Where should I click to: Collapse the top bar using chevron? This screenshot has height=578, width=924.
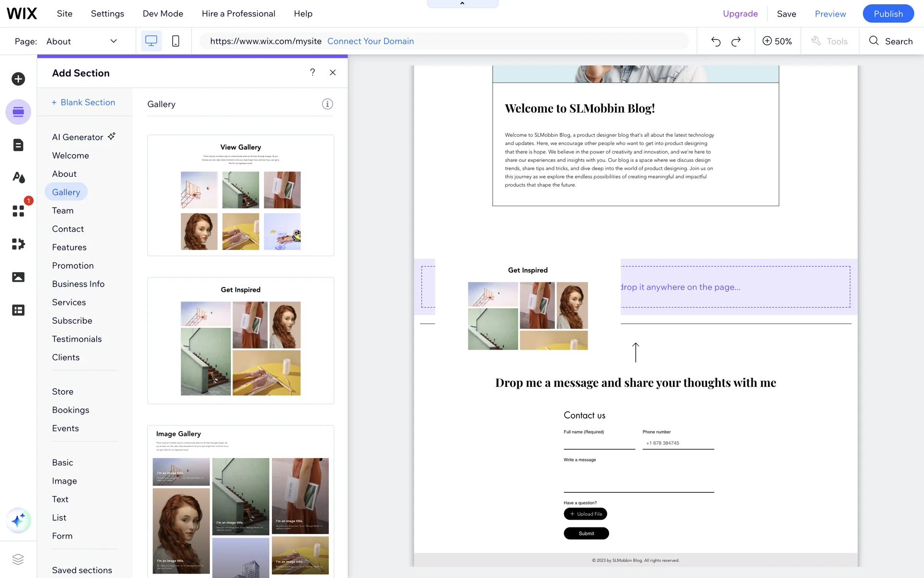462,3
